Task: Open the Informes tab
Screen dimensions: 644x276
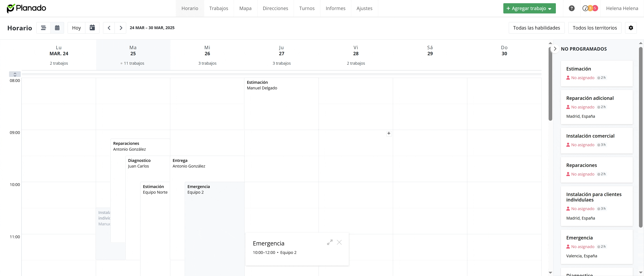Action: coord(335,8)
